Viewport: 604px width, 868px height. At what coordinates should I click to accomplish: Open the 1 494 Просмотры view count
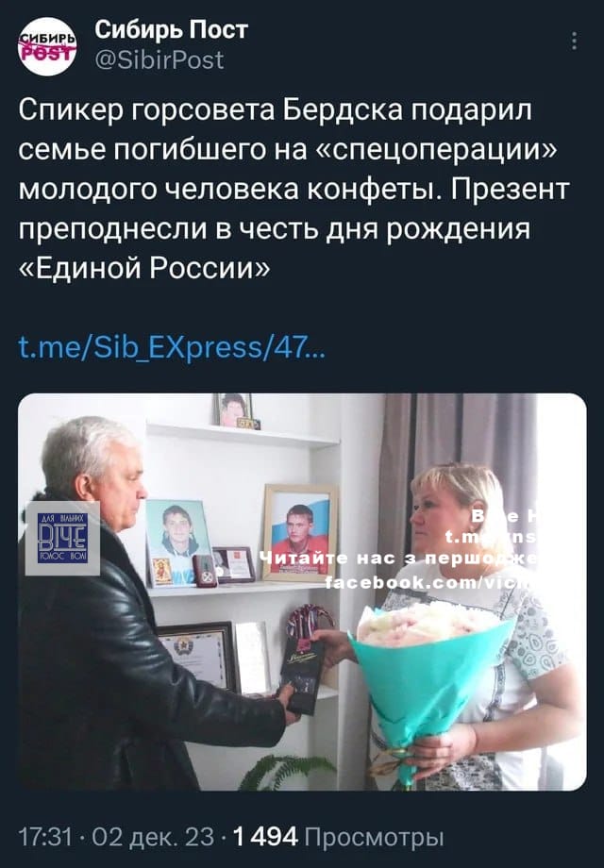click(339, 837)
